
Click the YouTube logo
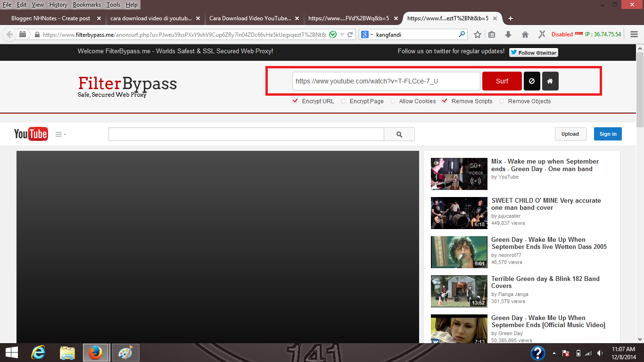[31, 134]
